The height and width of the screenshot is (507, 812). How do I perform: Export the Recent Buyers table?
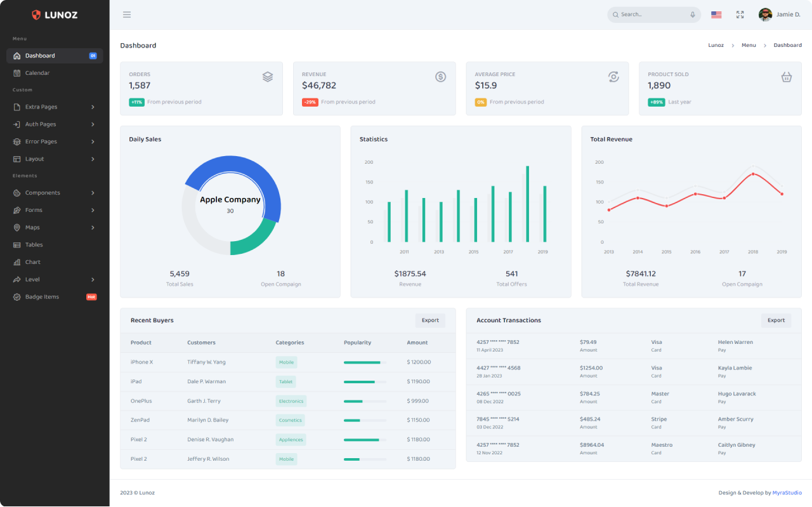[x=430, y=320]
